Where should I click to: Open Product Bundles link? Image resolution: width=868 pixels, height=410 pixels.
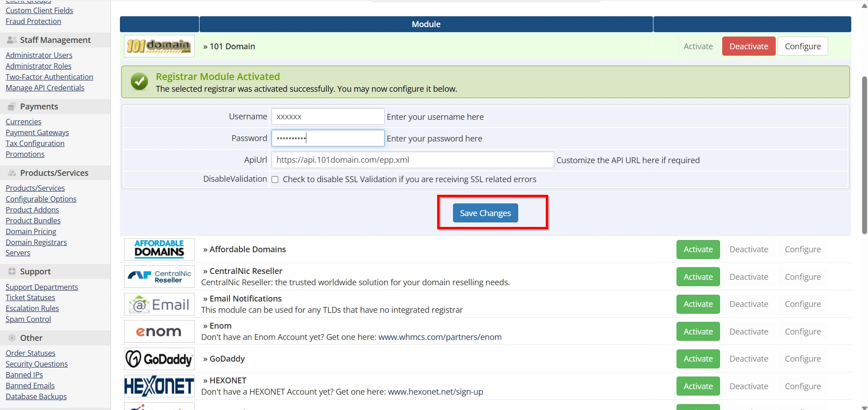tap(33, 221)
